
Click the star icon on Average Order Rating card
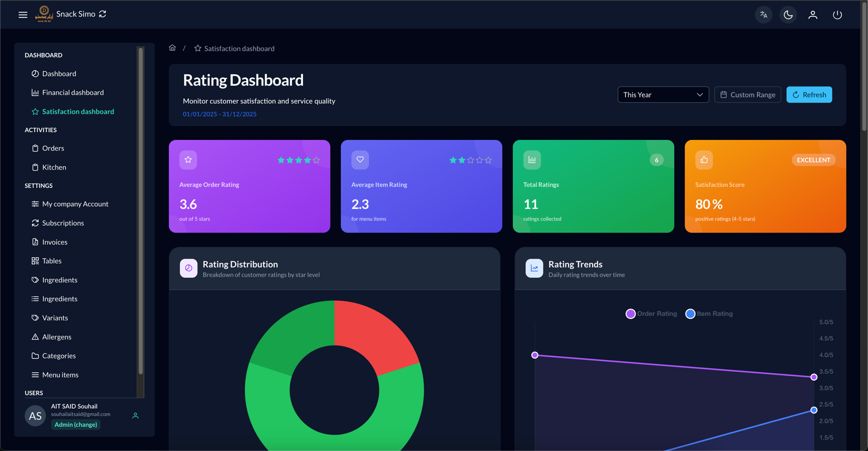(x=188, y=160)
